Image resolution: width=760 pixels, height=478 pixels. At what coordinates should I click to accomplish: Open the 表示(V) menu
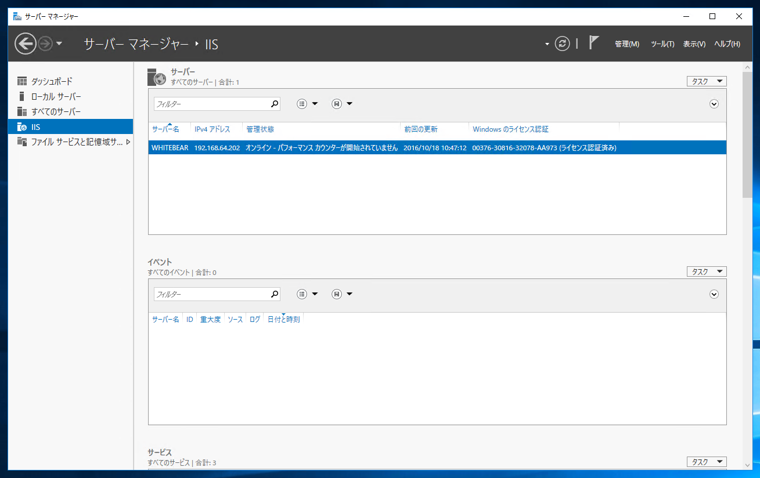[x=694, y=44]
